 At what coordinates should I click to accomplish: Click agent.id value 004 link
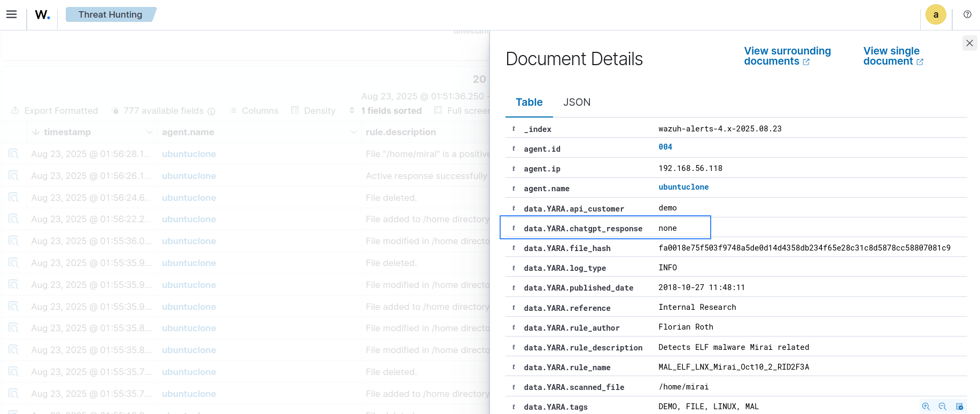click(665, 147)
